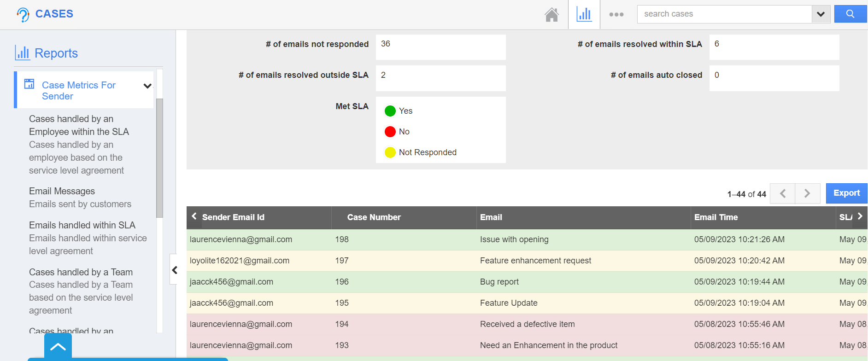Click 'Need an Enhancement in the product'

coord(549,345)
